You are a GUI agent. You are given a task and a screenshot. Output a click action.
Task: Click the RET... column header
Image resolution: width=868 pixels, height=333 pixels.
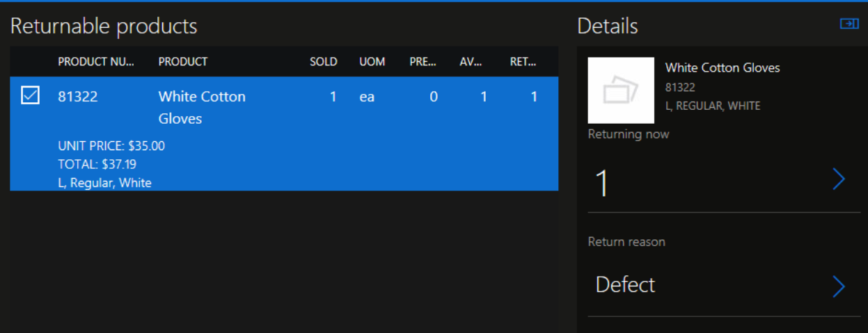click(523, 62)
